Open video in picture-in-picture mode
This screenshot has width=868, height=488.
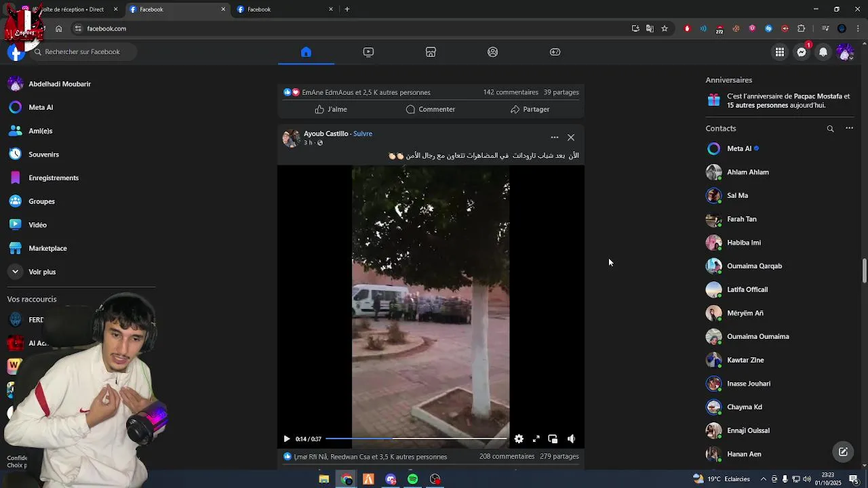click(553, 439)
